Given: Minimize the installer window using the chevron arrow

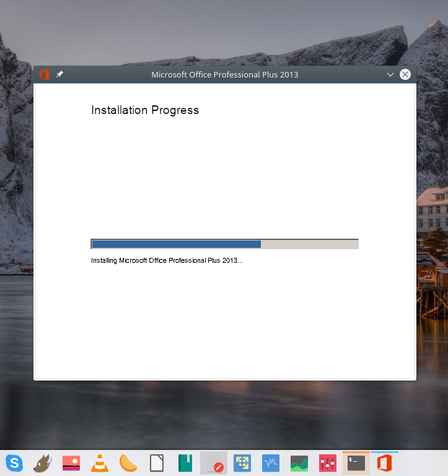Looking at the screenshot, I should [390, 74].
